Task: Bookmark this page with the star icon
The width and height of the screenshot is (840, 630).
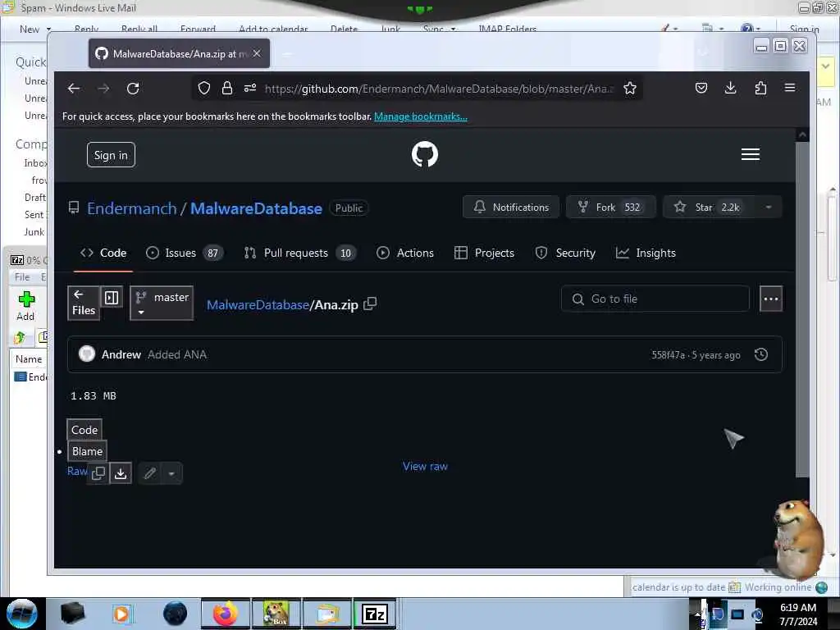Action: [630, 88]
